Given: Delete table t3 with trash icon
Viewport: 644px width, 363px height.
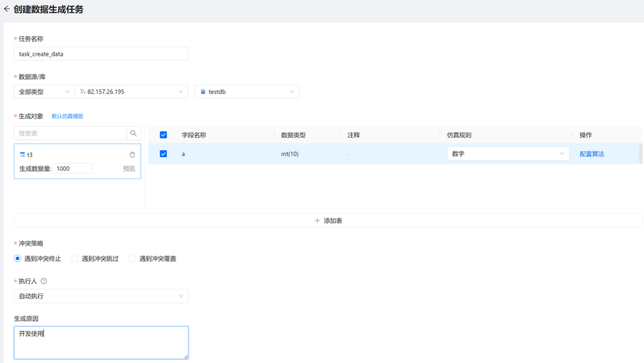Looking at the screenshot, I should (132, 154).
